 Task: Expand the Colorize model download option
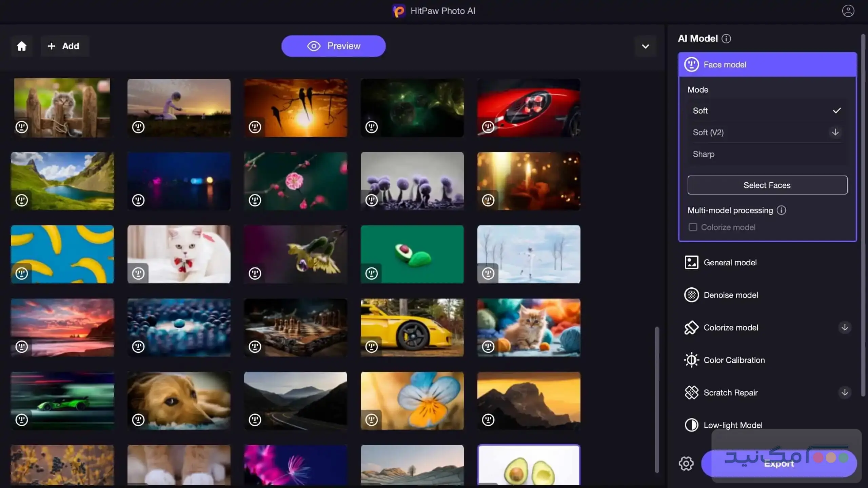click(845, 327)
